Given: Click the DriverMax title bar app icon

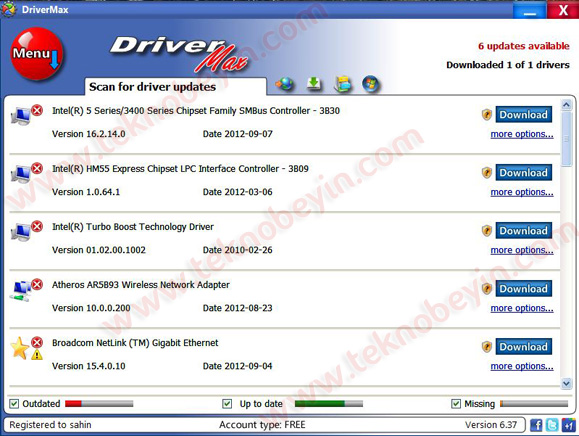Looking at the screenshot, I should [9, 9].
